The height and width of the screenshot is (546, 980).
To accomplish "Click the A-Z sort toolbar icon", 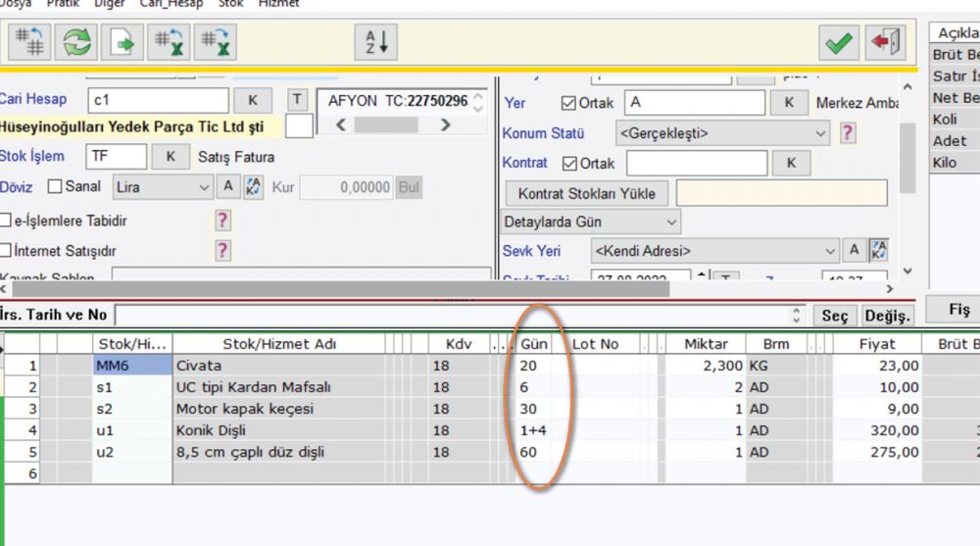I will click(376, 42).
